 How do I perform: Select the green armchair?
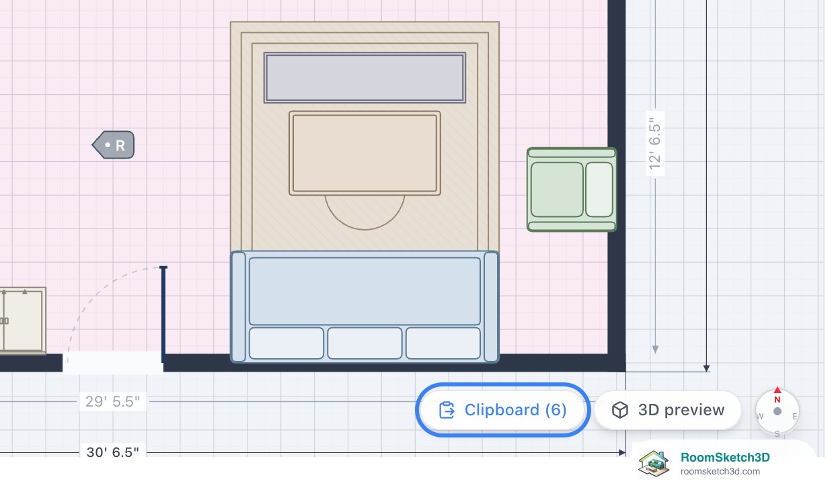572,190
